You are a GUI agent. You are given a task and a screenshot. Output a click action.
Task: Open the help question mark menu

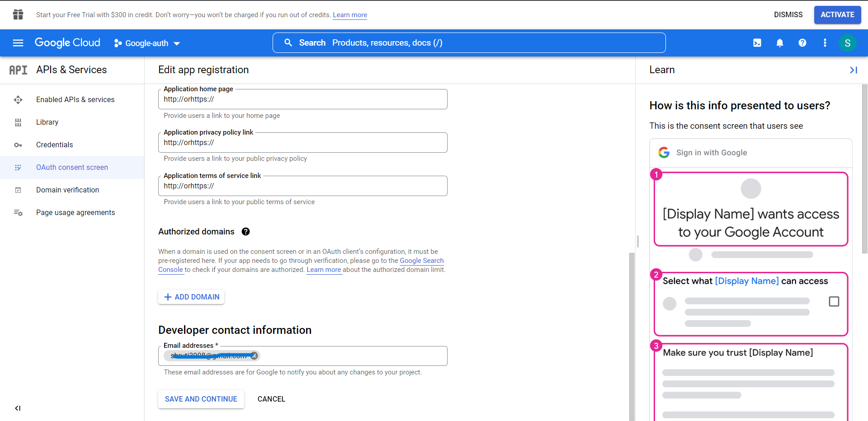click(x=802, y=43)
